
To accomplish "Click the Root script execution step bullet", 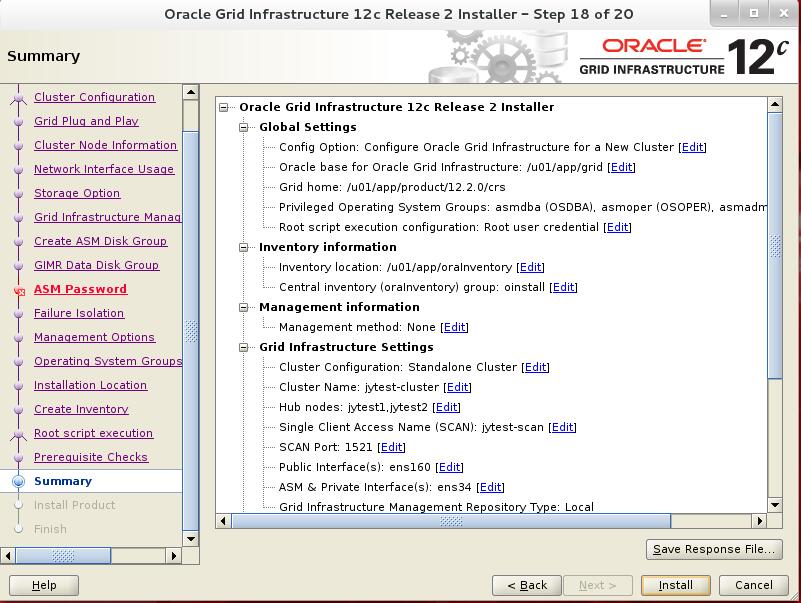I will [x=18, y=434].
